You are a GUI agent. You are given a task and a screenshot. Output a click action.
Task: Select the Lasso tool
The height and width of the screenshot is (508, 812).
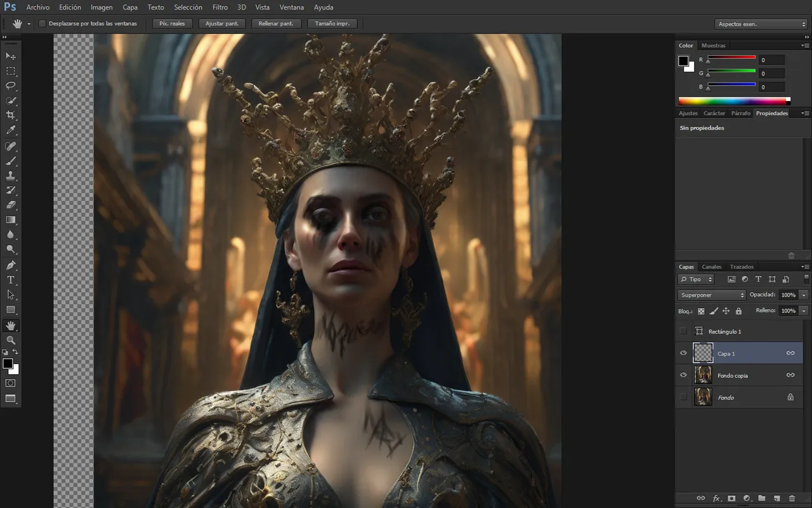click(11, 86)
